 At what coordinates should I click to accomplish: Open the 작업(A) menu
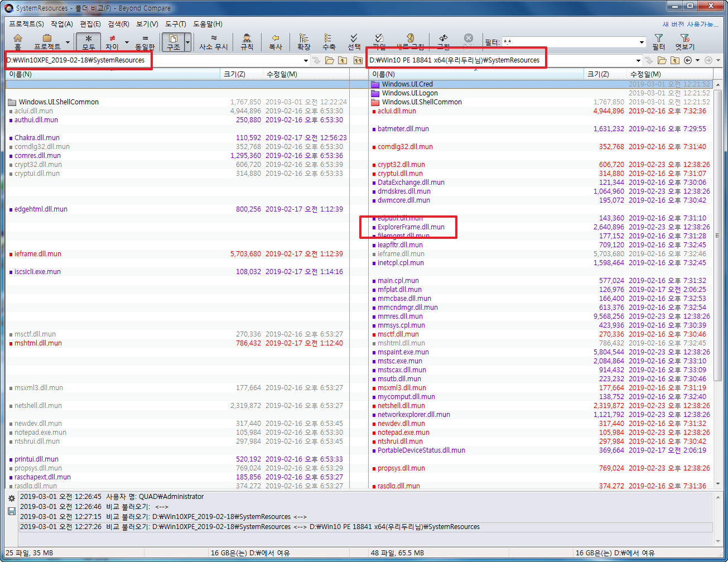(61, 24)
